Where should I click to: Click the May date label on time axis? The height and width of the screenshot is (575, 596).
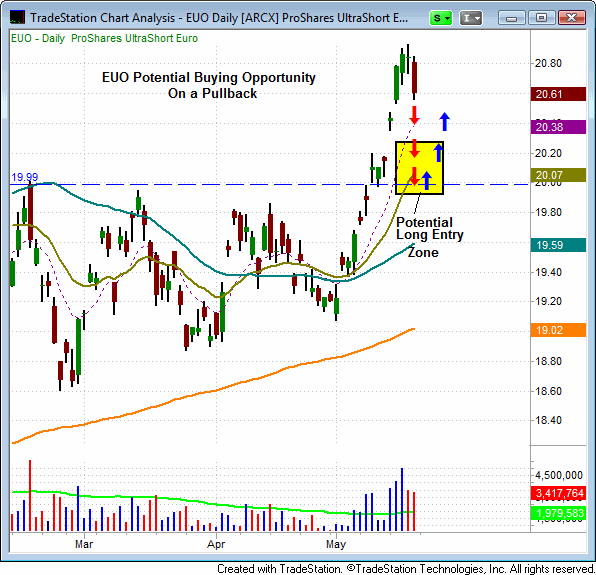pos(336,544)
